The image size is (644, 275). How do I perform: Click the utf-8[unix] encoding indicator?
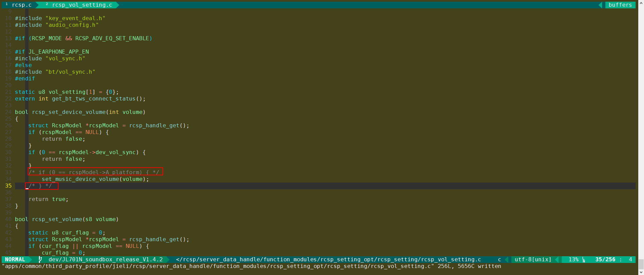click(x=533, y=260)
